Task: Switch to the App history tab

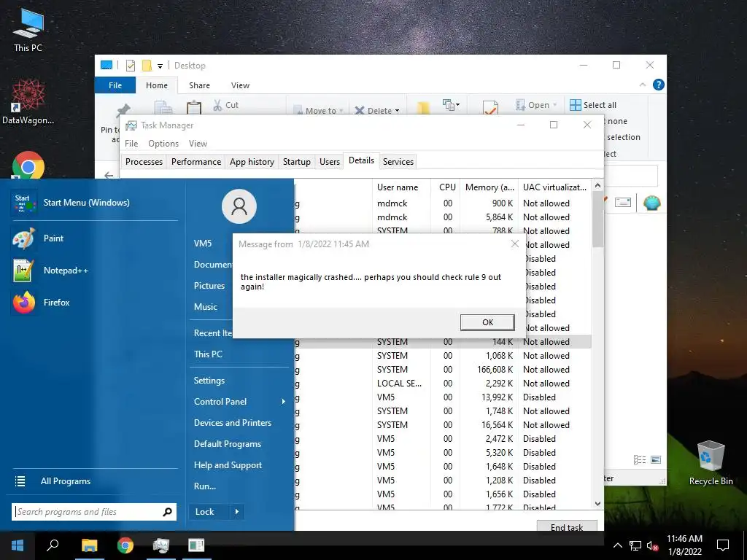Action: click(252, 161)
